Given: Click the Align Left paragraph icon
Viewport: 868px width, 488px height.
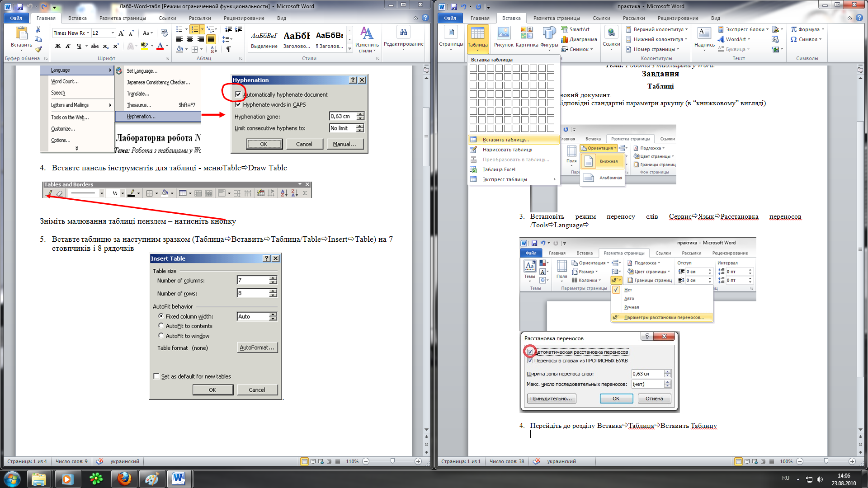Looking at the screenshot, I should 179,39.
